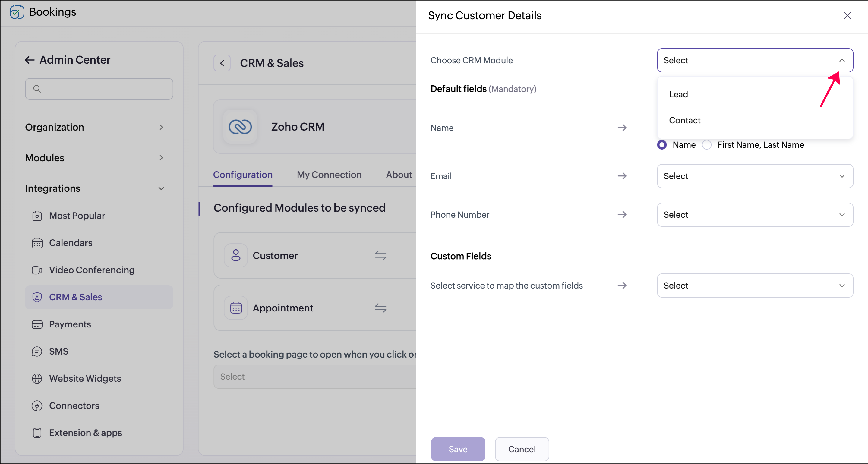Switch to the My Connection tab
Image resolution: width=868 pixels, height=464 pixels.
pyautogui.click(x=329, y=175)
